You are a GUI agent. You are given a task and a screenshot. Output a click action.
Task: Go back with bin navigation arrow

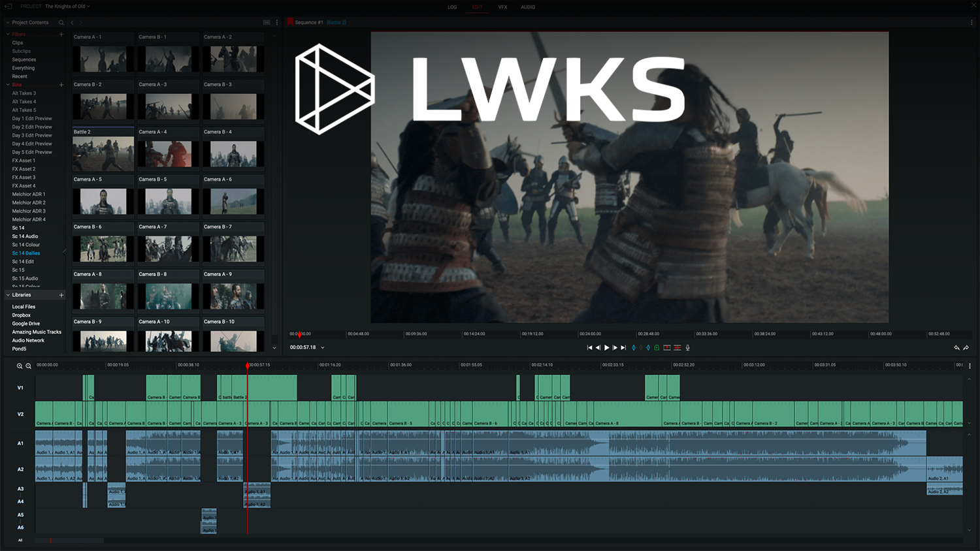coord(73,22)
